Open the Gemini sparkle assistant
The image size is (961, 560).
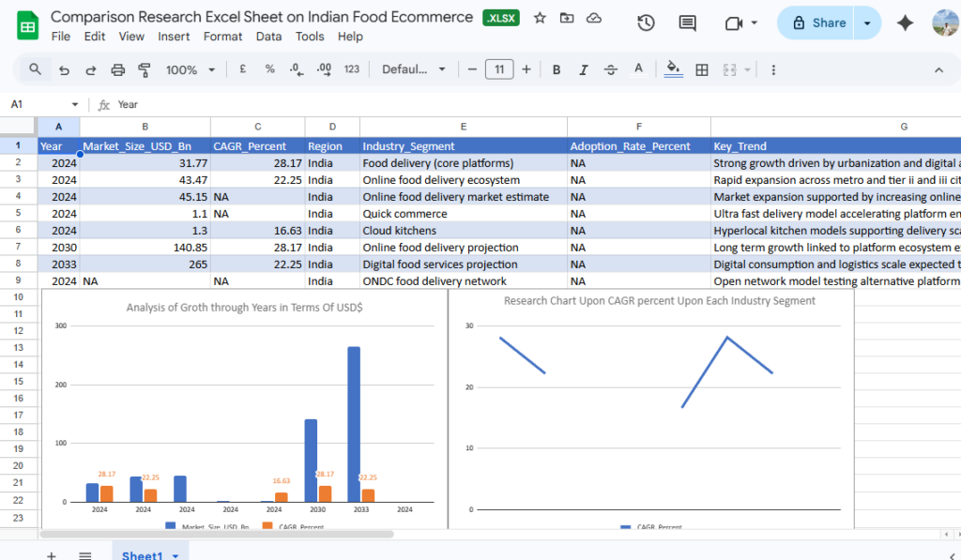tap(906, 23)
